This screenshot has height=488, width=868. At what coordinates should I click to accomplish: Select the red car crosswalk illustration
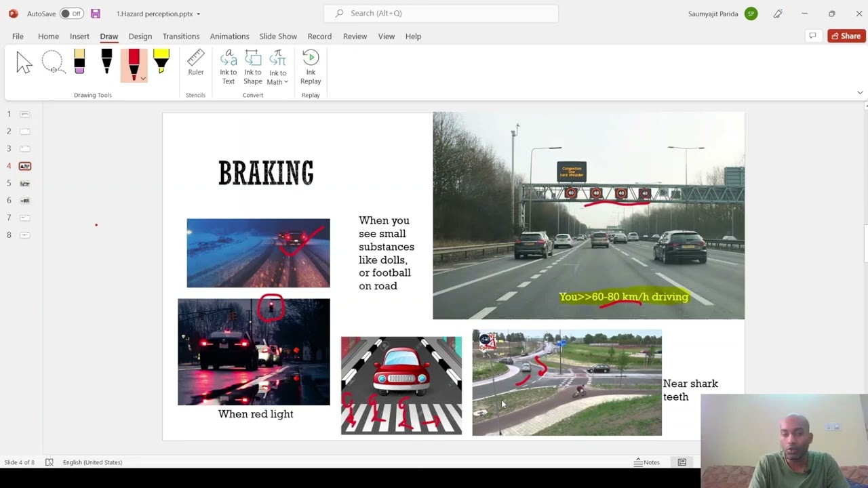(x=401, y=386)
